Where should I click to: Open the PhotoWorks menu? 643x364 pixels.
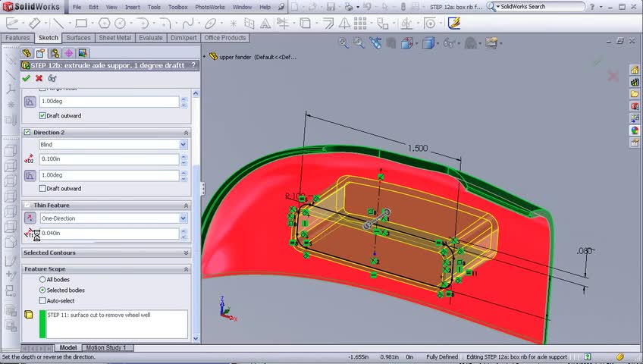(x=209, y=7)
